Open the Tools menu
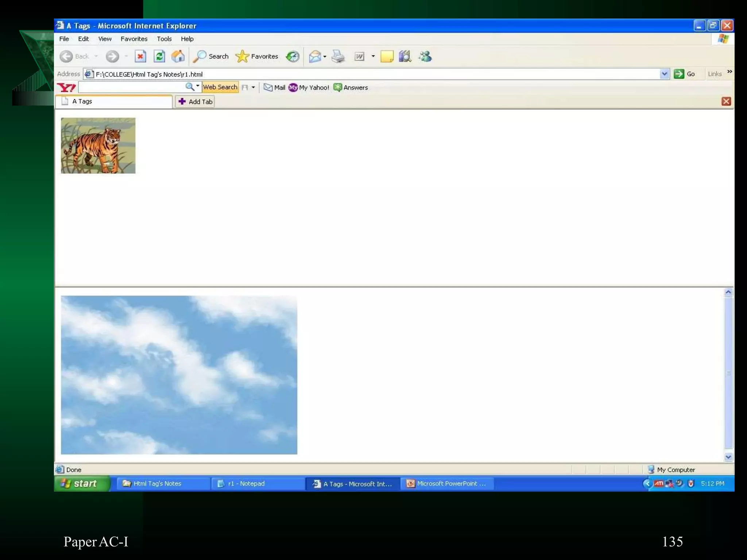747x560 pixels. 164,39
